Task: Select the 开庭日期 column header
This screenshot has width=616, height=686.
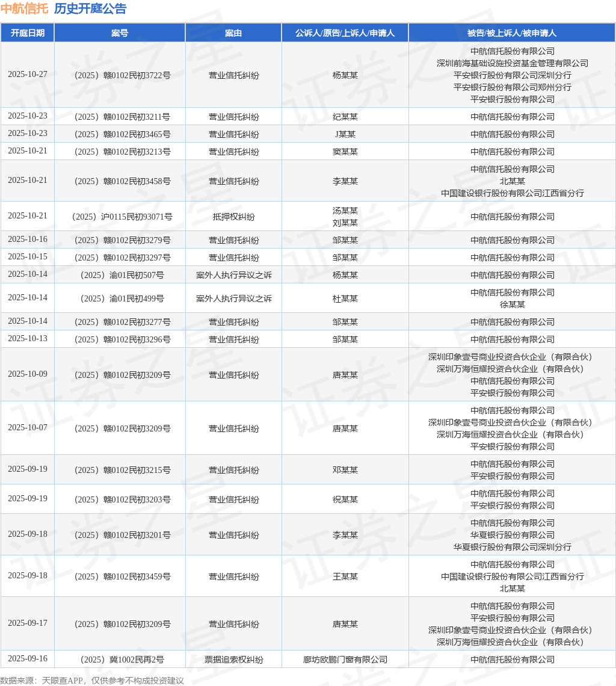Action: pyautogui.click(x=28, y=33)
